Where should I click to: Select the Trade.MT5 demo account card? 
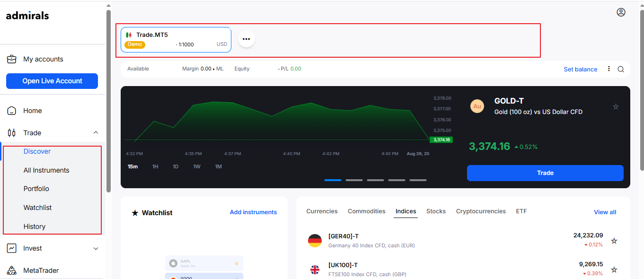click(x=176, y=39)
